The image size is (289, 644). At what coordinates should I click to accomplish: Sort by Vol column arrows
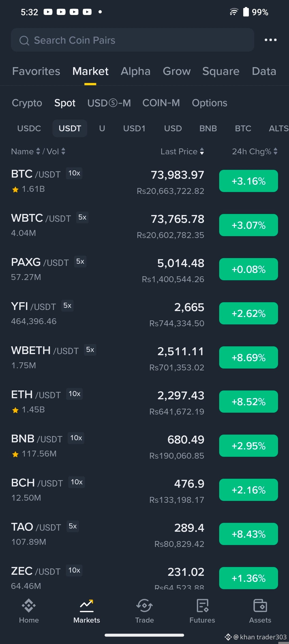pos(63,152)
